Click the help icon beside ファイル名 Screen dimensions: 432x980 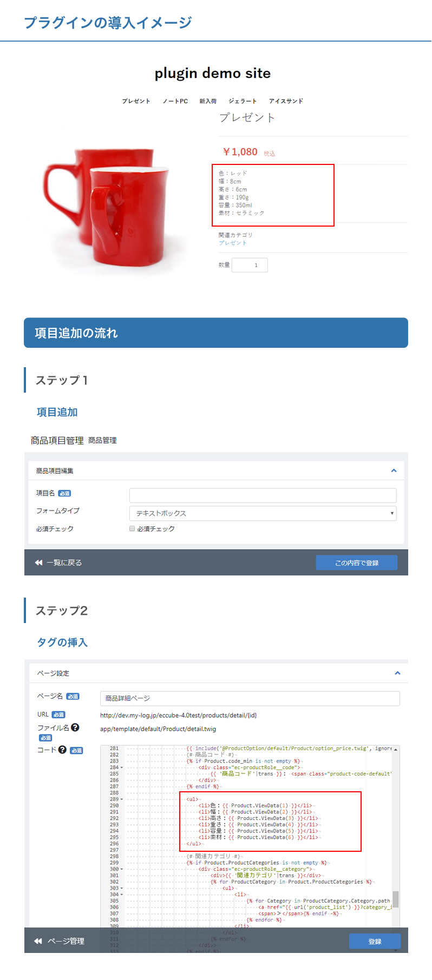(x=75, y=727)
